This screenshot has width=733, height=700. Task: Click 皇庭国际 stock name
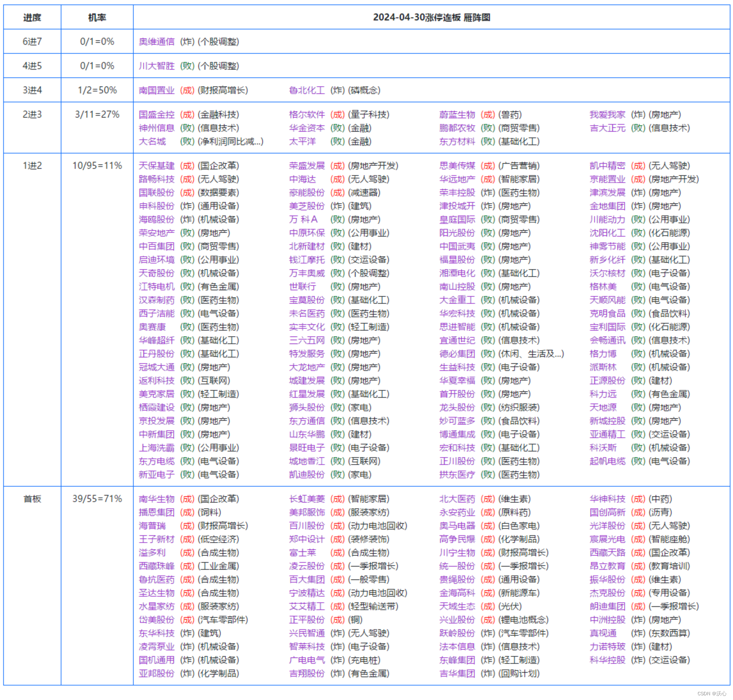[457, 219]
